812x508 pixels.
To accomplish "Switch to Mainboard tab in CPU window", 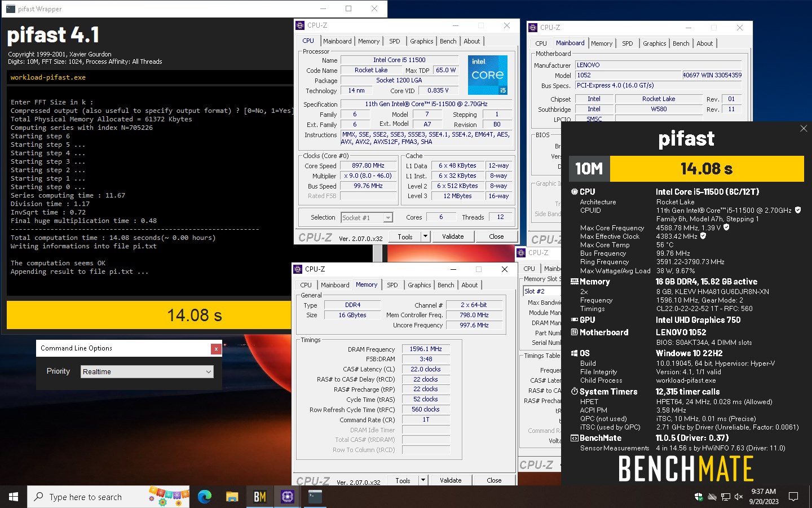I will [x=337, y=41].
